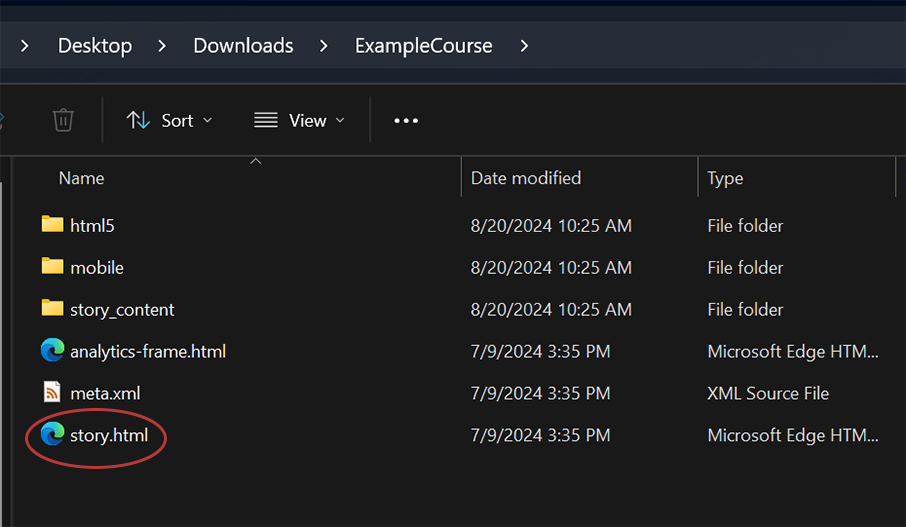The image size is (906, 527).
Task: Expand the chevron after Desktop breadcrumb
Action: click(162, 46)
